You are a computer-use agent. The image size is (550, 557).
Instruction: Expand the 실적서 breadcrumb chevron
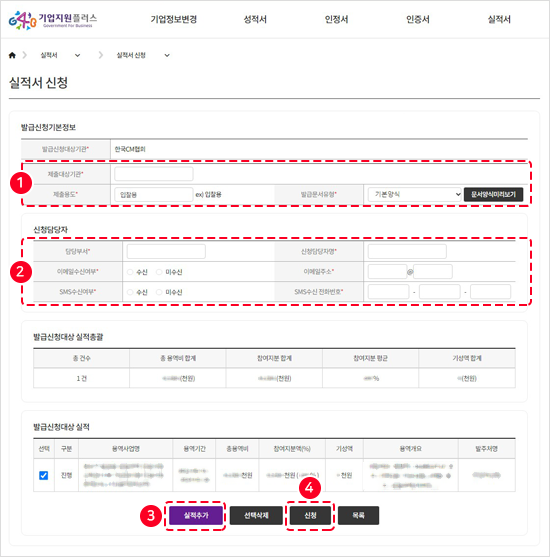tap(77, 55)
